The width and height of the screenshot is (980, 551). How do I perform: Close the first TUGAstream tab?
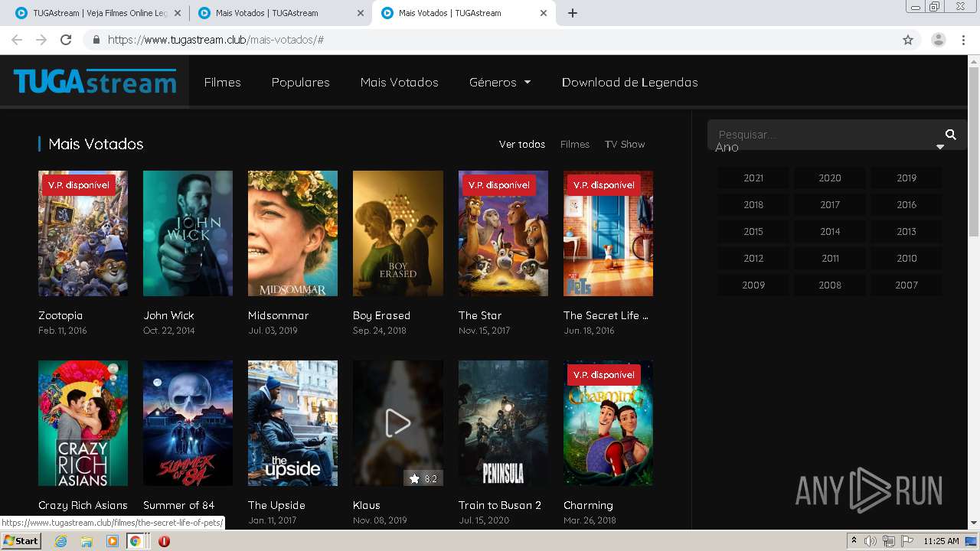click(178, 13)
